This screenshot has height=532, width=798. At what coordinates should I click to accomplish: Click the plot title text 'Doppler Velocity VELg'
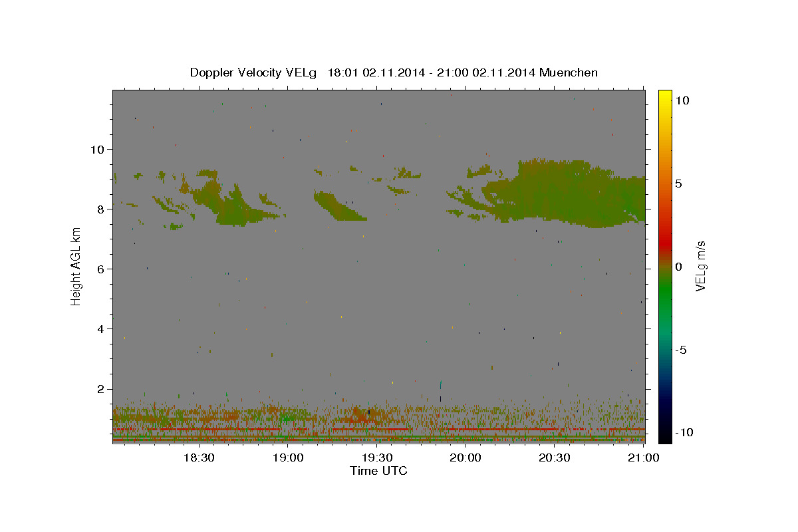click(254, 72)
